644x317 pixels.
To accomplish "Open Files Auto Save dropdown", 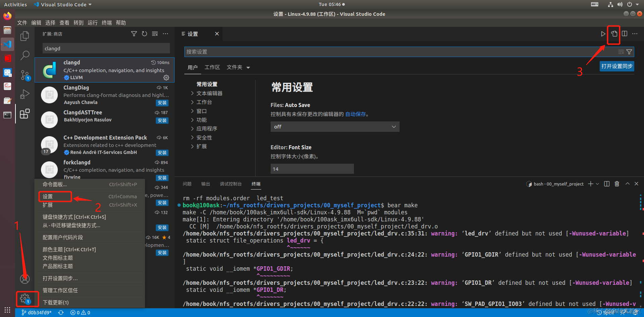I will tap(335, 127).
